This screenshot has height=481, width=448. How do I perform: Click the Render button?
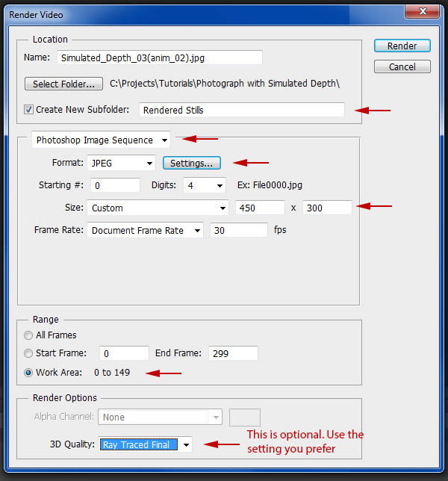coord(402,46)
